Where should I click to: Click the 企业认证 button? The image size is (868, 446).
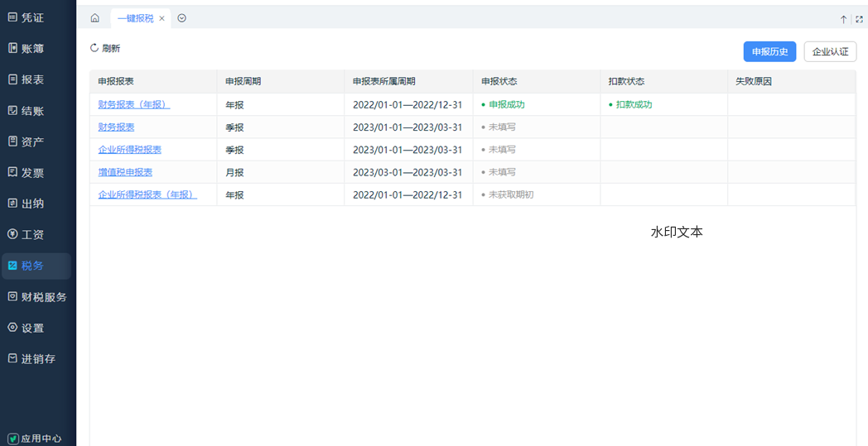tap(830, 51)
